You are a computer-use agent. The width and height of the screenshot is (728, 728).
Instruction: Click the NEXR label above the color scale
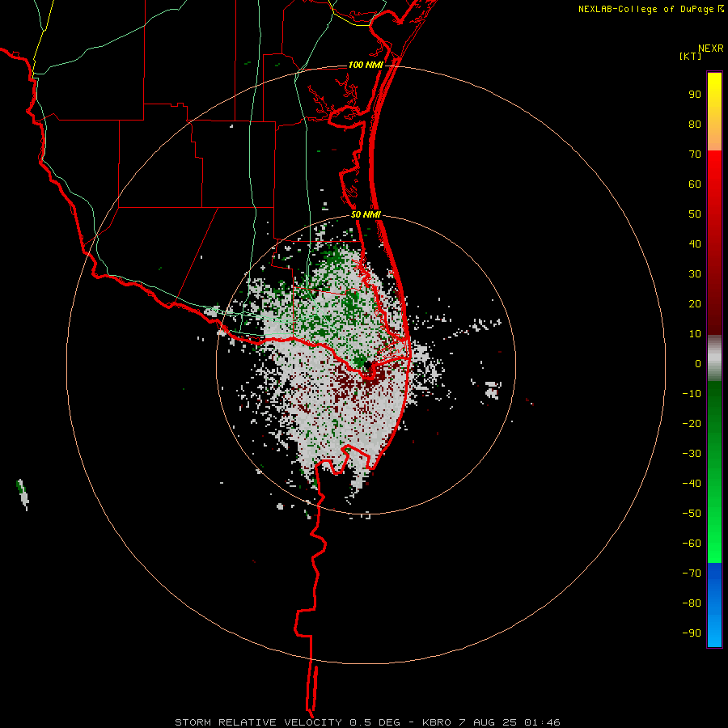point(710,49)
